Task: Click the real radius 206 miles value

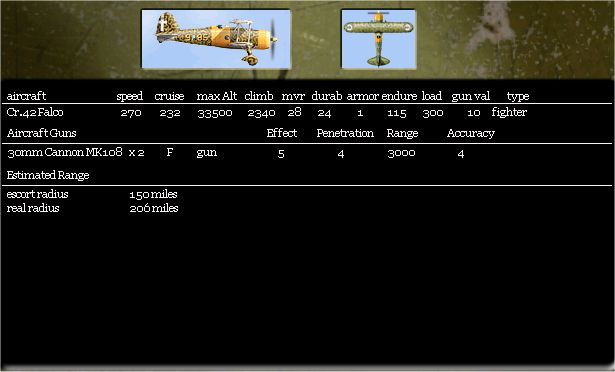Action: coord(154,208)
